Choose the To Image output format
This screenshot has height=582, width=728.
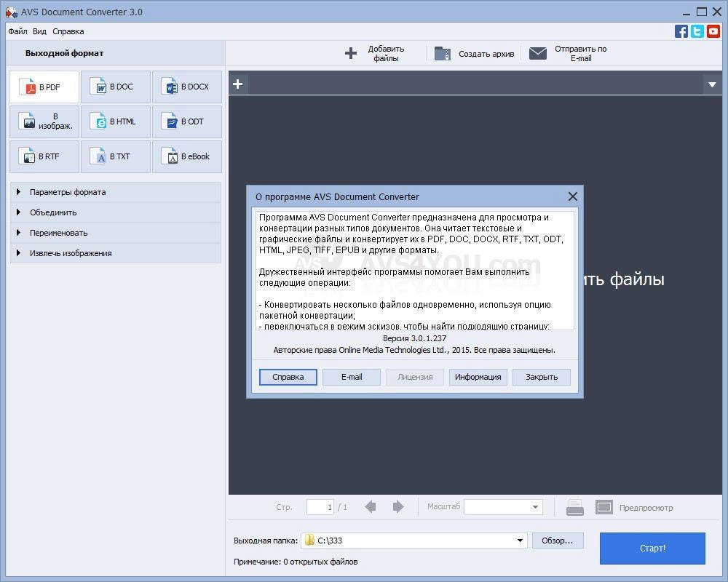[44, 121]
